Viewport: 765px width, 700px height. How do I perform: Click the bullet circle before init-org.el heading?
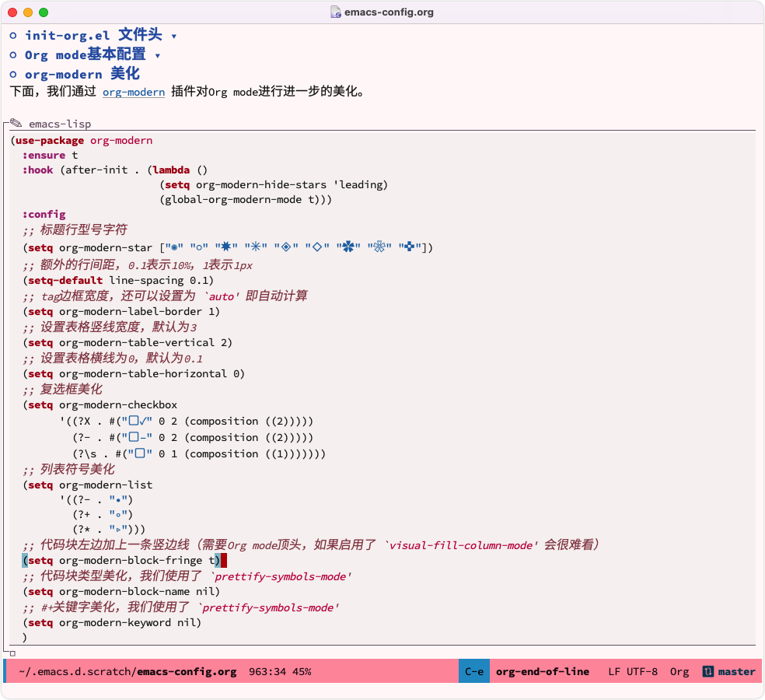point(13,35)
